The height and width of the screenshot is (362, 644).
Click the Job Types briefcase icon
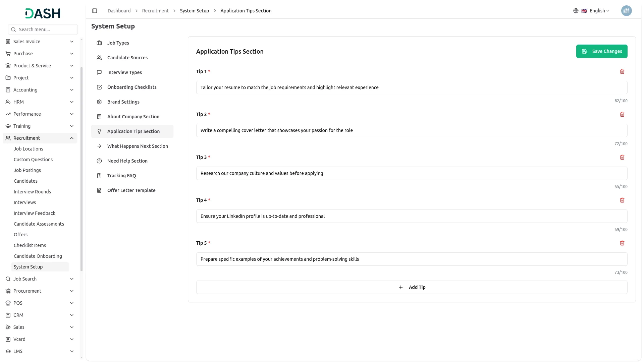[99, 43]
